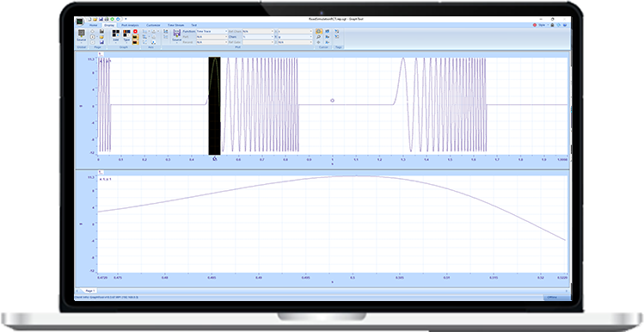The width and height of the screenshot is (644, 332).
Task: Switch to the Home ribbon tab
Action: click(93, 25)
